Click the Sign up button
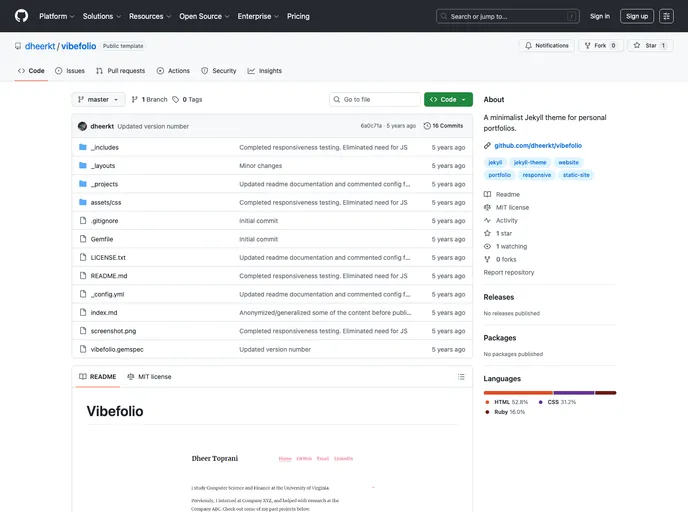Viewport: 688px width, 512px height. pos(637,16)
